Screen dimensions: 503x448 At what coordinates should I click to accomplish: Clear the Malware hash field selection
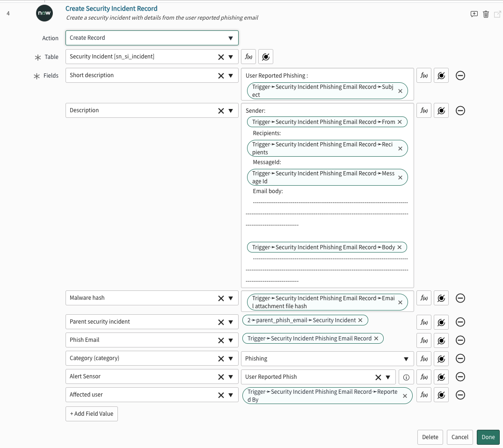pyautogui.click(x=221, y=298)
